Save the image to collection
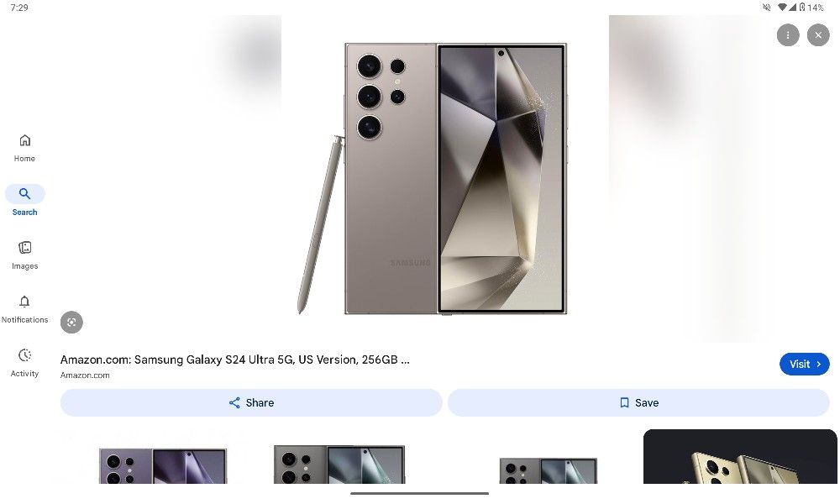 [x=638, y=402]
